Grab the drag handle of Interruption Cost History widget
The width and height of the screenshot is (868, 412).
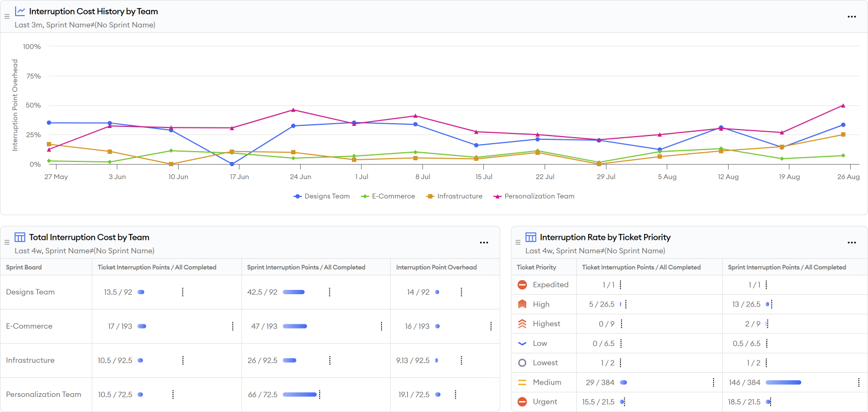(7, 17)
